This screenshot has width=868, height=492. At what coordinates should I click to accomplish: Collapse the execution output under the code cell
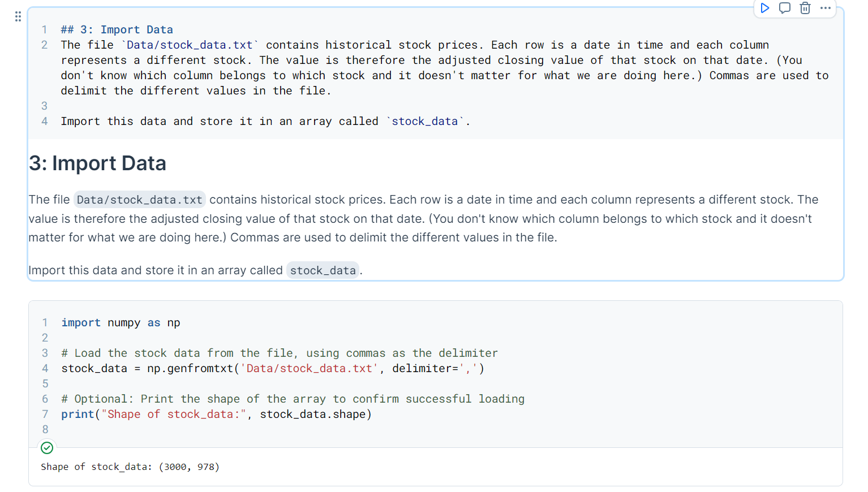click(x=47, y=447)
